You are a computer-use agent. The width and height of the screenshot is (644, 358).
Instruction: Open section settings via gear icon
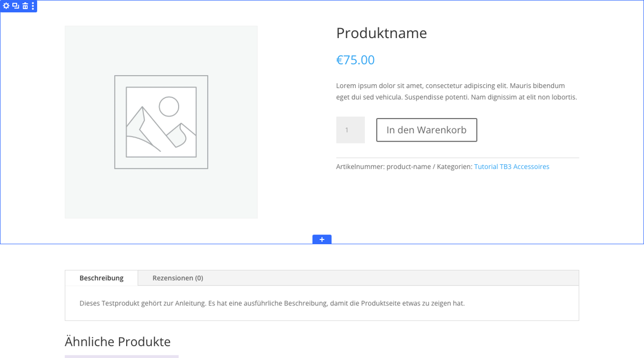[x=6, y=6]
